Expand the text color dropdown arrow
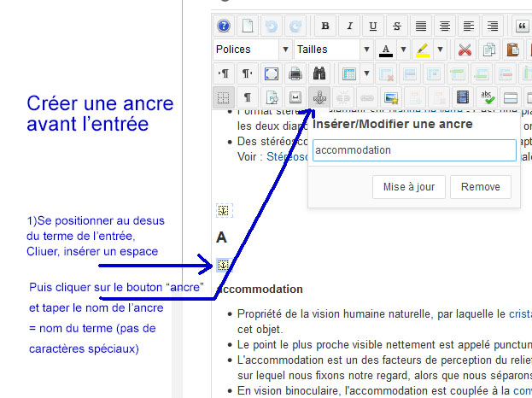Image resolution: width=532 pixels, height=398 pixels. click(x=403, y=50)
